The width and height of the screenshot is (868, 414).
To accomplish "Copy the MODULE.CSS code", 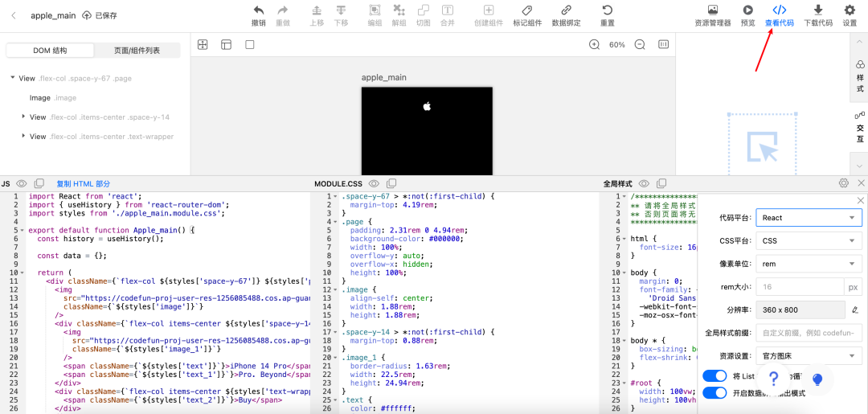I will click(391, 184).
